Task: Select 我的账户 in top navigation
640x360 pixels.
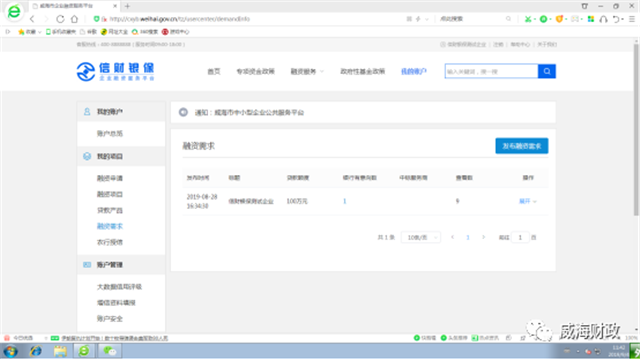Action: [413, 71]
